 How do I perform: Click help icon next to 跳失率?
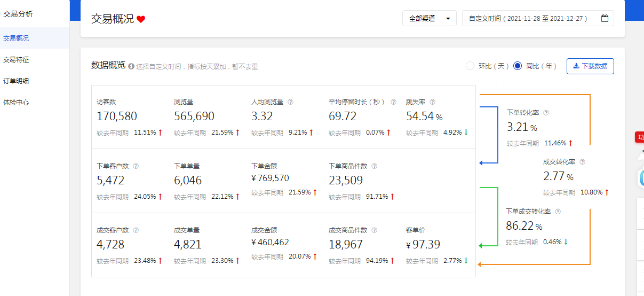point(432,102)
